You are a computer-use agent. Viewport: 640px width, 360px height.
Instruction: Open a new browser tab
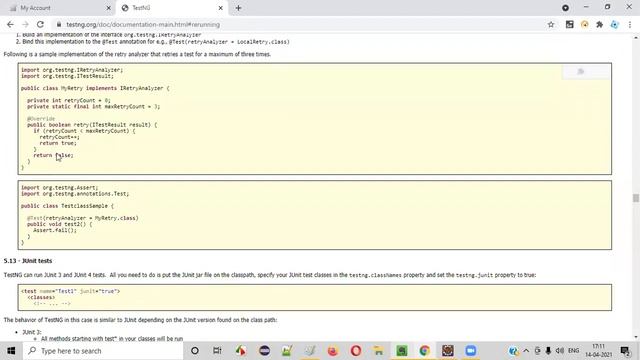(238, 8)
